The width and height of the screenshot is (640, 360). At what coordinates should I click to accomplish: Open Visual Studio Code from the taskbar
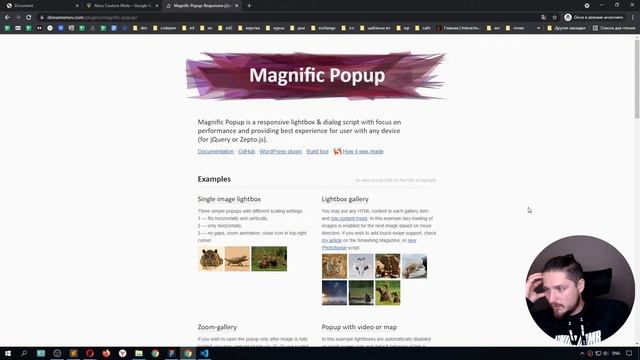pyautogui.click(x=204, y=353)
